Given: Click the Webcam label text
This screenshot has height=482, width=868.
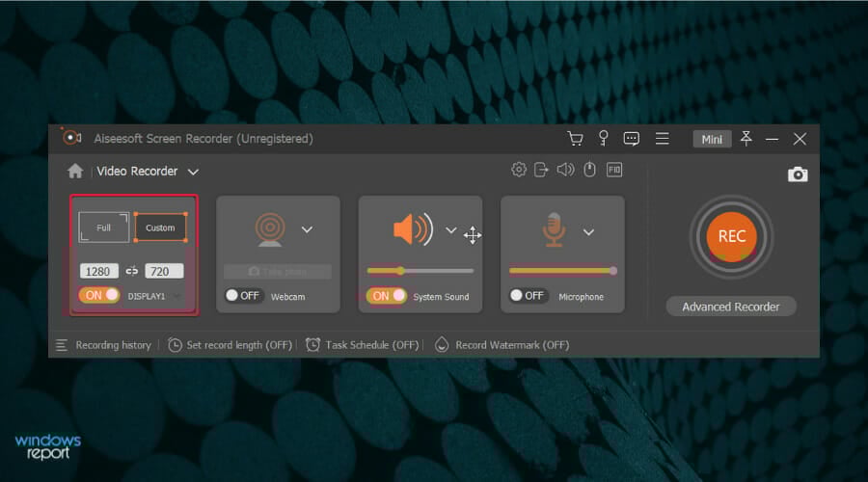Looking at the screenshot, I should click(x=287, y=297).
